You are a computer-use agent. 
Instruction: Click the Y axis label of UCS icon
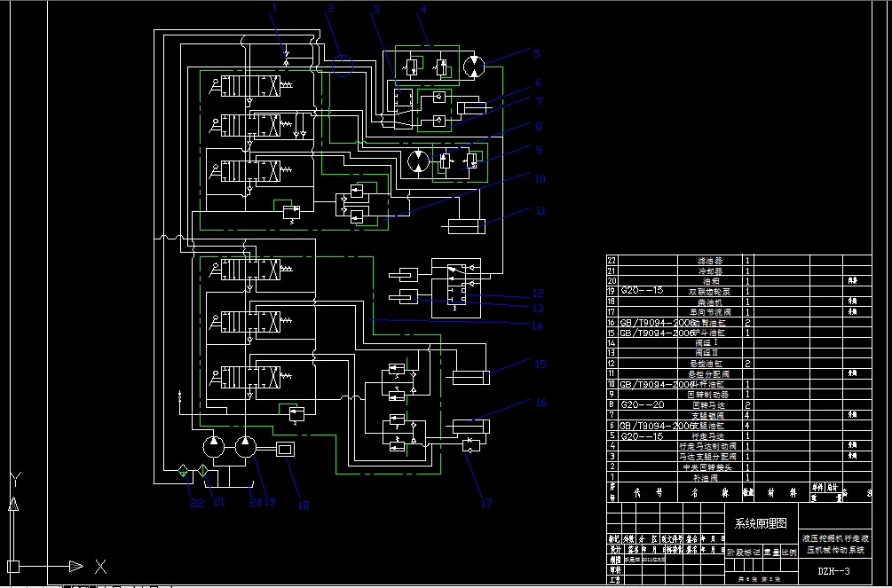tap(15, 480)
